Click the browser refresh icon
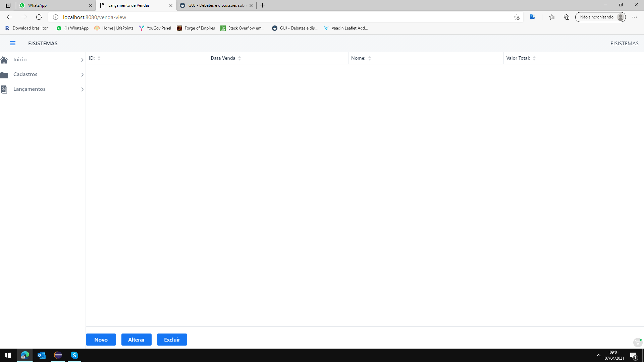644x362 pixels. 39,17
